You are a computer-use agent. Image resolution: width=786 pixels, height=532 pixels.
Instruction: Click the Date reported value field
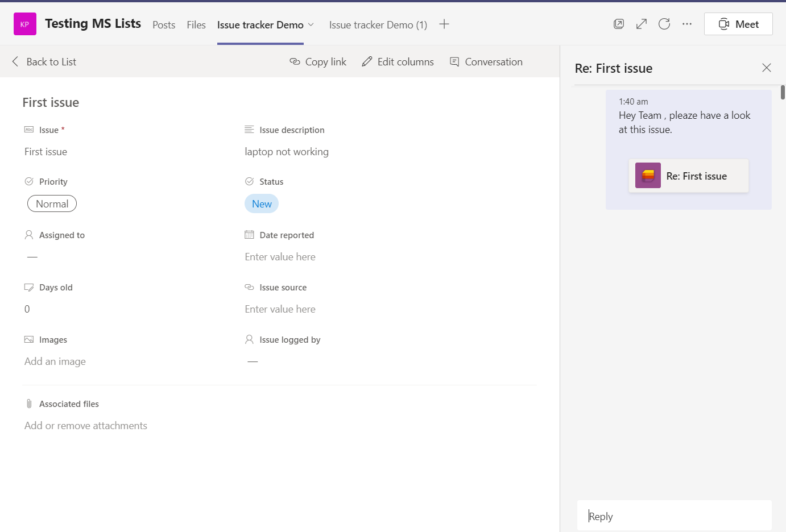point(280,257)
